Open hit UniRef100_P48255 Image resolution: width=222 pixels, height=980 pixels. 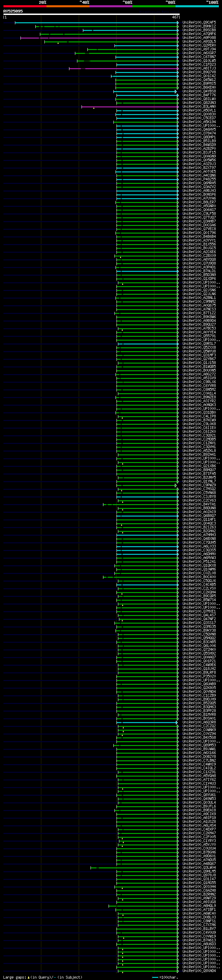coord(199,179)
